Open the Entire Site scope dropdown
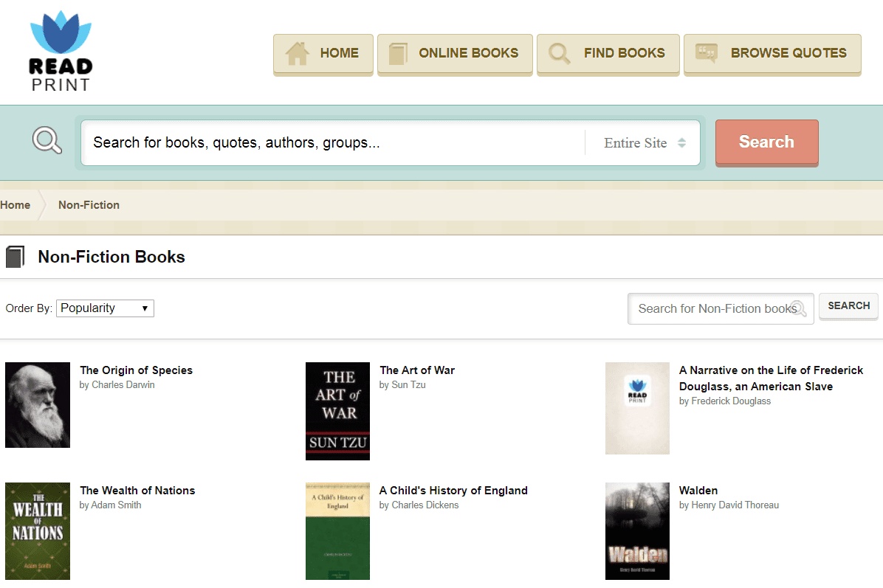This screenshot has width=883, height=588. (x=645, y=143)
